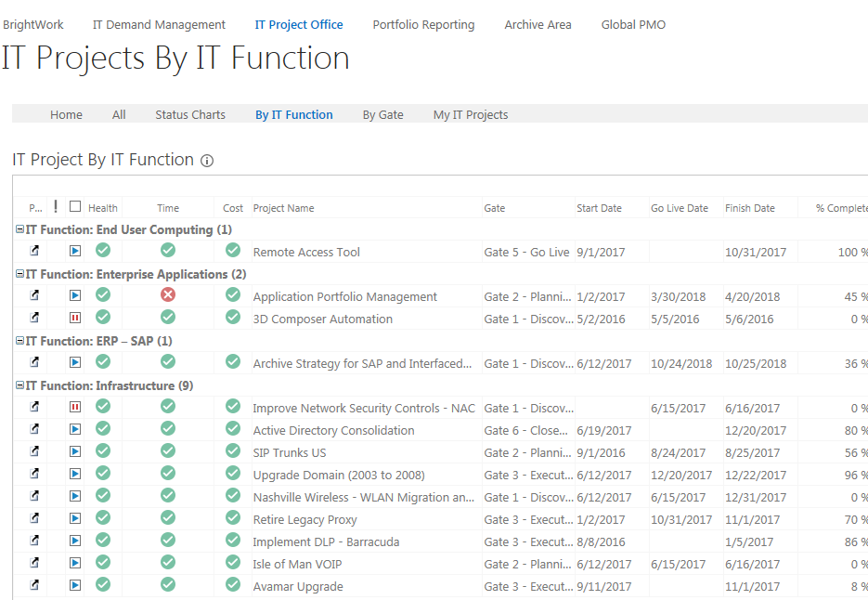This screenshot has height=600, width=868.
Task: Click the green Health indicator for Application Portfolio Management
Action: tap(103, 294)
